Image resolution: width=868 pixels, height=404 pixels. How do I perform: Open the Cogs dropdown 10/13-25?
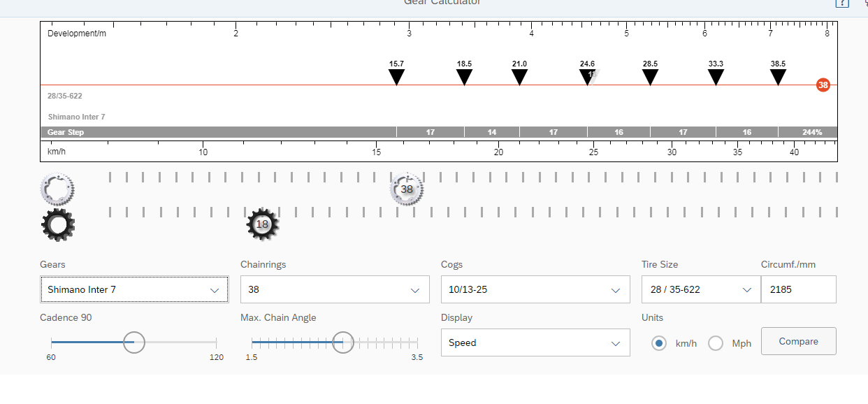click(535, 289)
